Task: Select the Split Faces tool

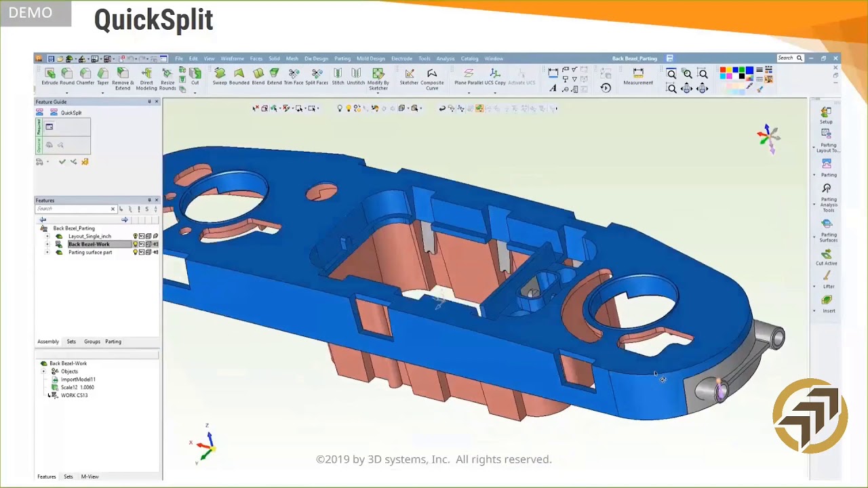Action: [x=317, y=77]
